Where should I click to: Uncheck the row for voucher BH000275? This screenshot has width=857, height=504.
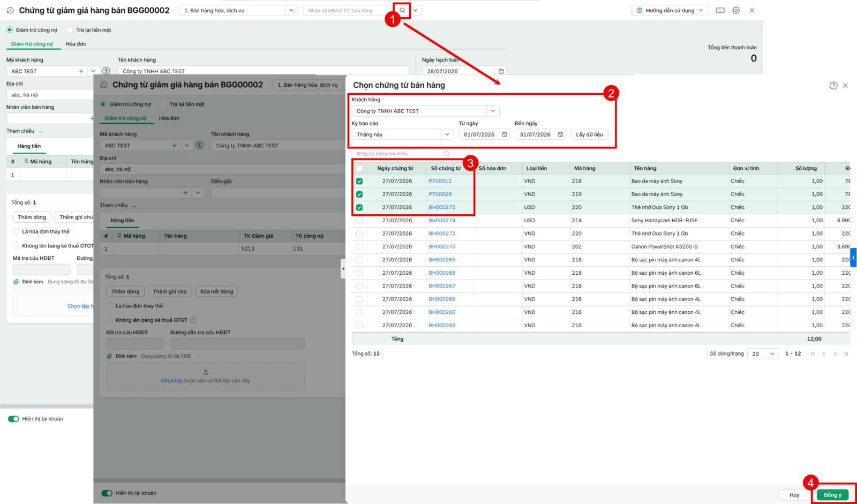click(359, 208)
